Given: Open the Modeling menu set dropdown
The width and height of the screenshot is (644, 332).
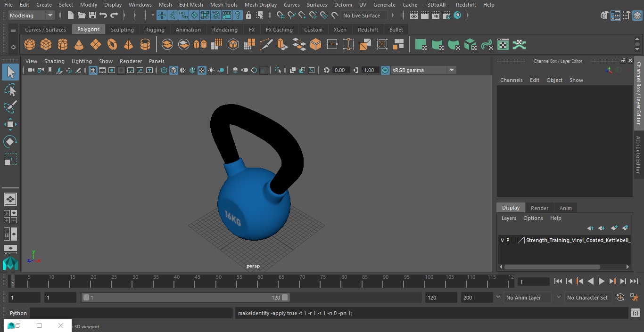Looking at the screenshot, I should tap(32, 16).
